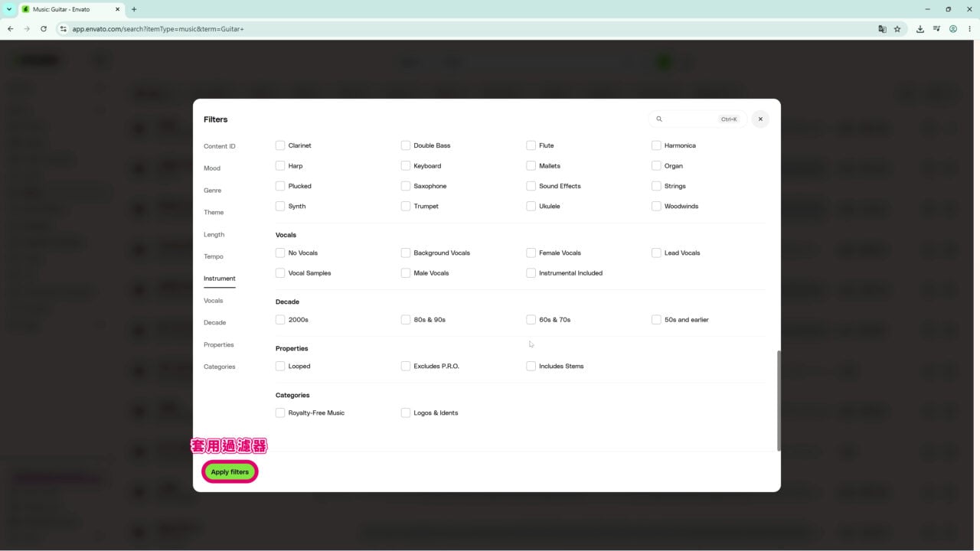Viewport: 980px width, 551px height.
Task: Select the Instrument section tab
Action: (x=220, y=279)
